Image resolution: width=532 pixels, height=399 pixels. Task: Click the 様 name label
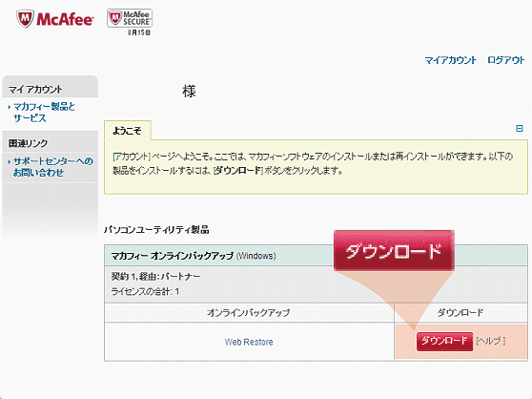click(189, 91)
